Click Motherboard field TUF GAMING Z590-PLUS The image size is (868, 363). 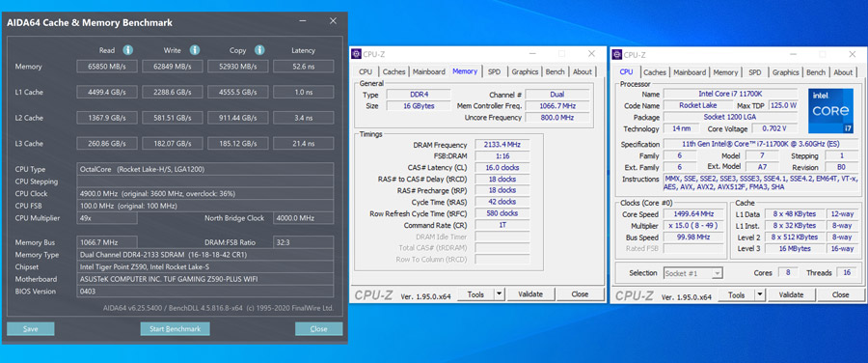click(x=205, y=279)
